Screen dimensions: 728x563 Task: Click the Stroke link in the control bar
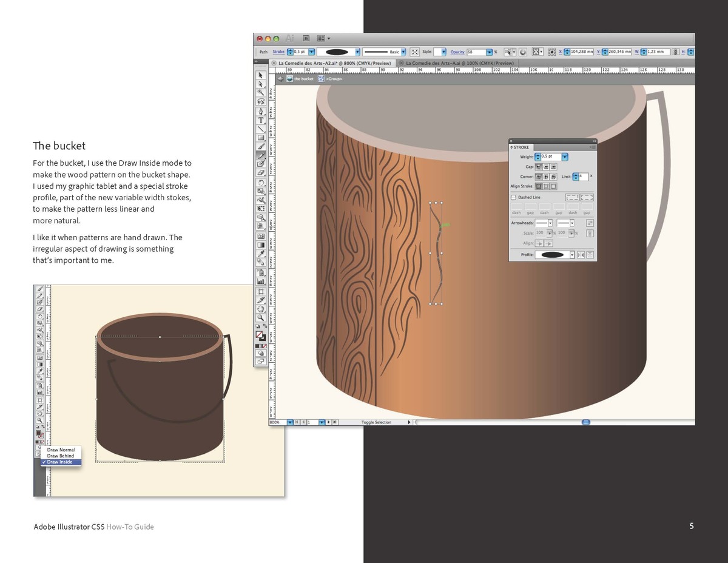(x=278, y=52)
